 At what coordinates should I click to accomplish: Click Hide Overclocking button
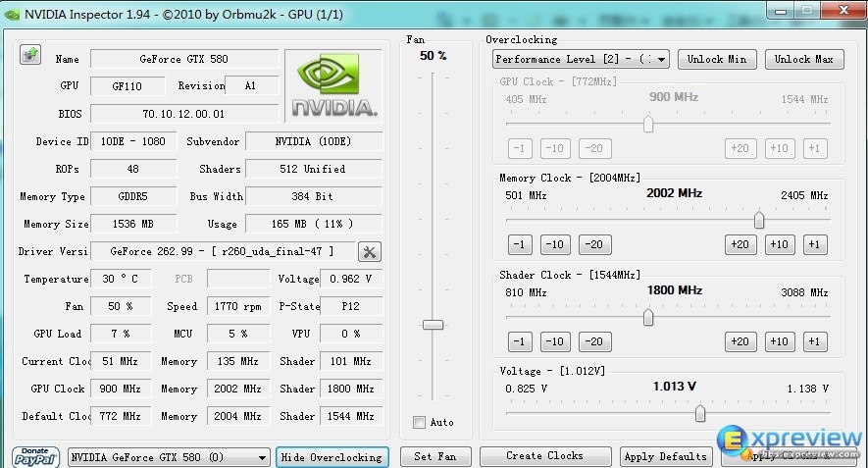coord(332,457)
